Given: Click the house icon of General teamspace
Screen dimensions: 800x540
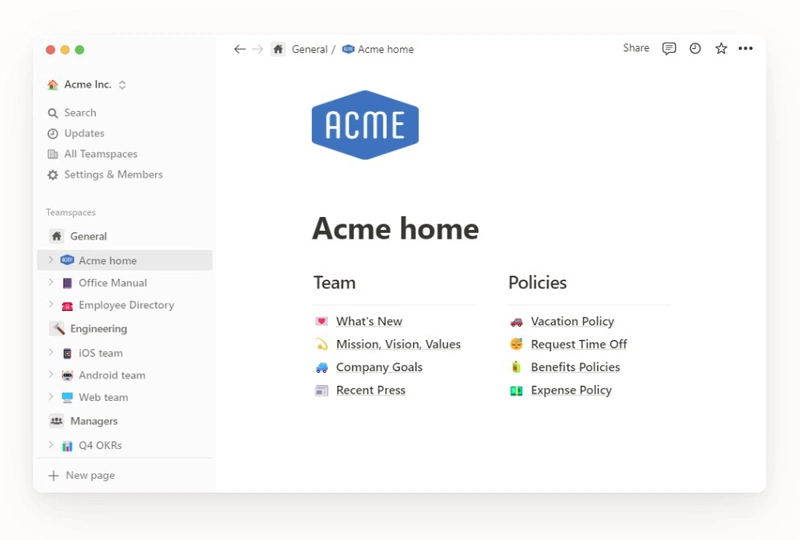Looking at the screenshot, I should pos(57,236).
